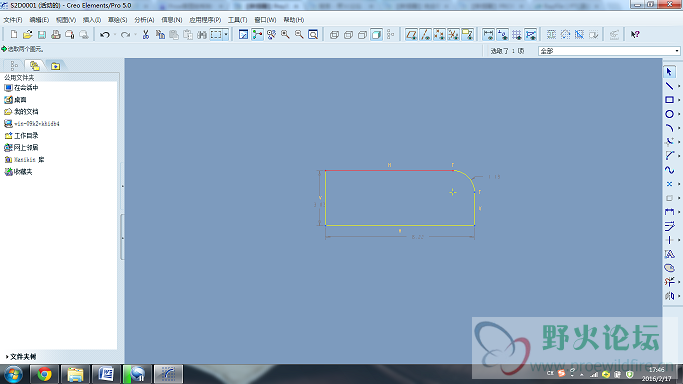Toggle datum axis display
683x384 pixels.
point(426,34)
